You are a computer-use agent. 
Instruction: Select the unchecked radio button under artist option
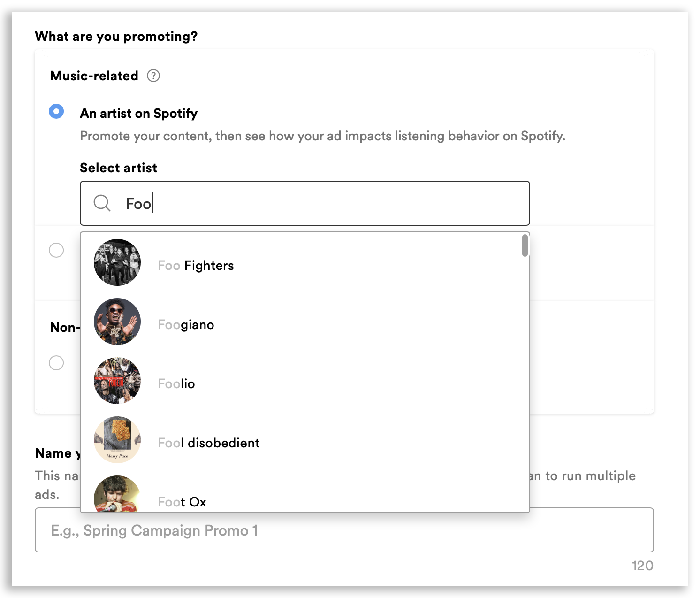56,250
